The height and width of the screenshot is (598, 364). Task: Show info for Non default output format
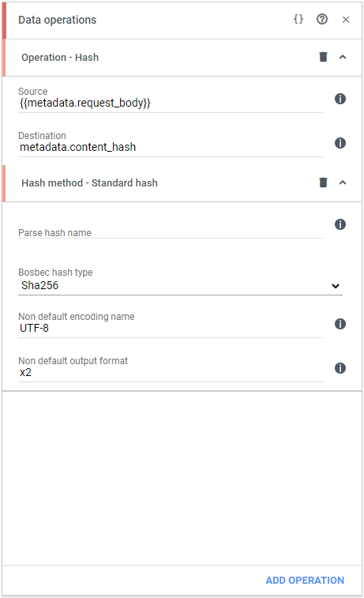pos(340,368)
